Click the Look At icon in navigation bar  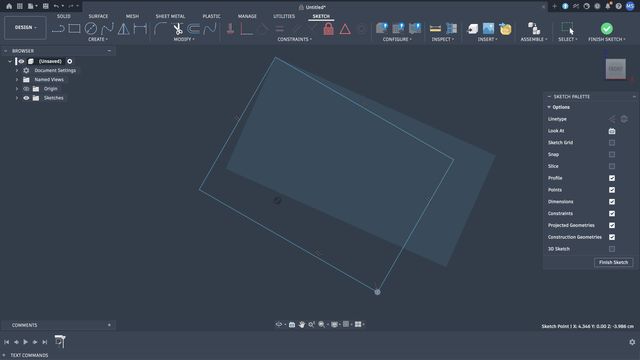coord(292,324)
